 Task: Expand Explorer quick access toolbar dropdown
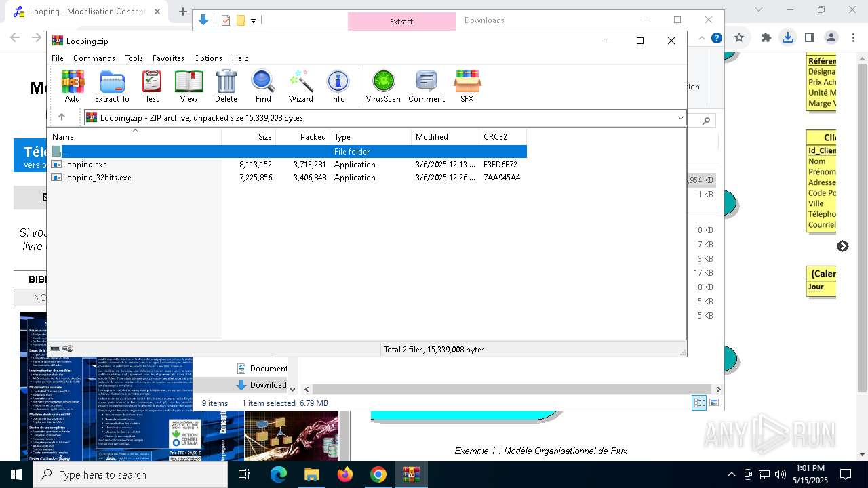click(253, 21)
